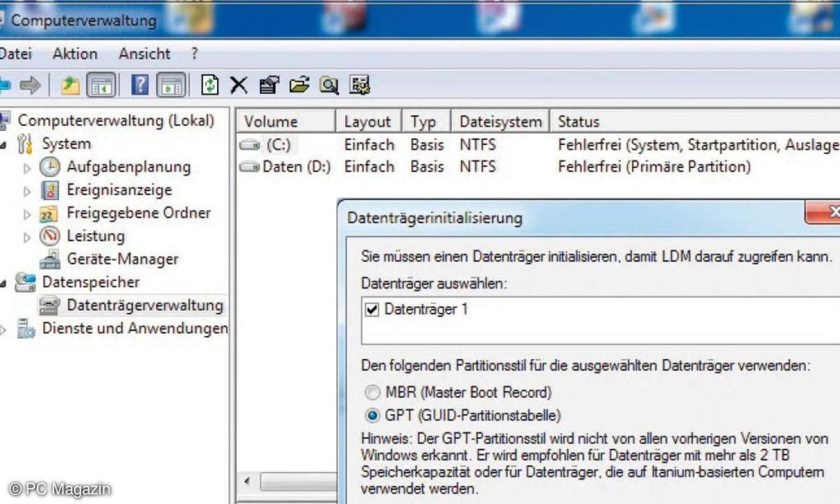This screenshot has width=840, height=504.
Task: Expand the Ereignisanzeige tree node arrow
Action: tap(27, 191)
